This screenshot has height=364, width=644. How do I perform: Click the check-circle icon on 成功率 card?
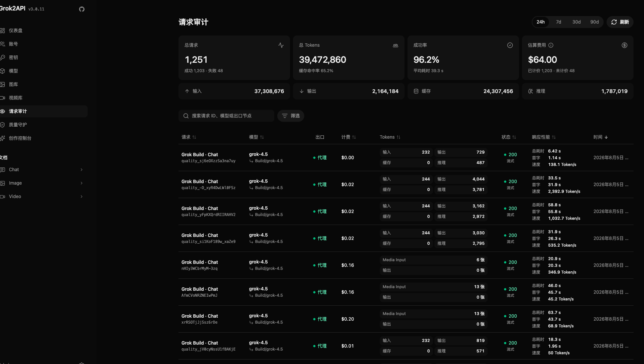point(510,45)
